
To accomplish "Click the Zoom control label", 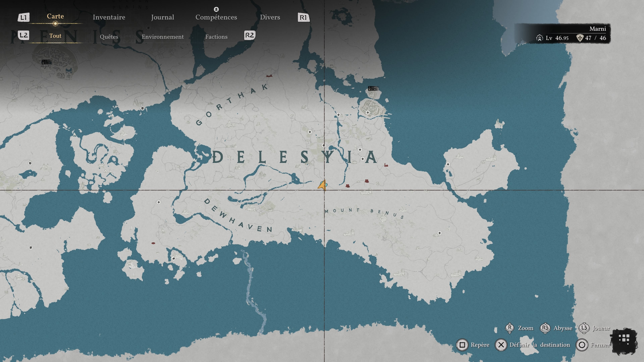I will click(525, 328).
